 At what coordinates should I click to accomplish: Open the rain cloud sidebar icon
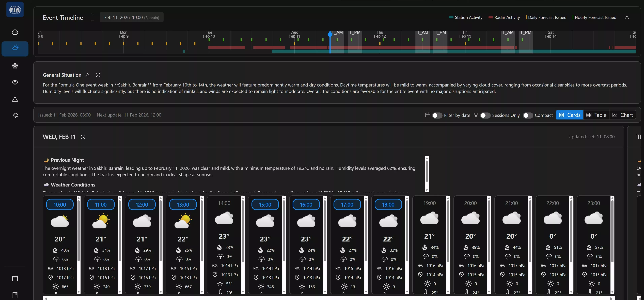click(15, 115)
